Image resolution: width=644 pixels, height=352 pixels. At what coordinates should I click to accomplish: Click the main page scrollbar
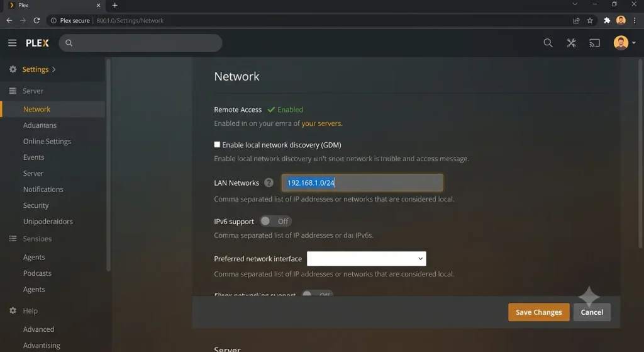[x=640, y=154]
